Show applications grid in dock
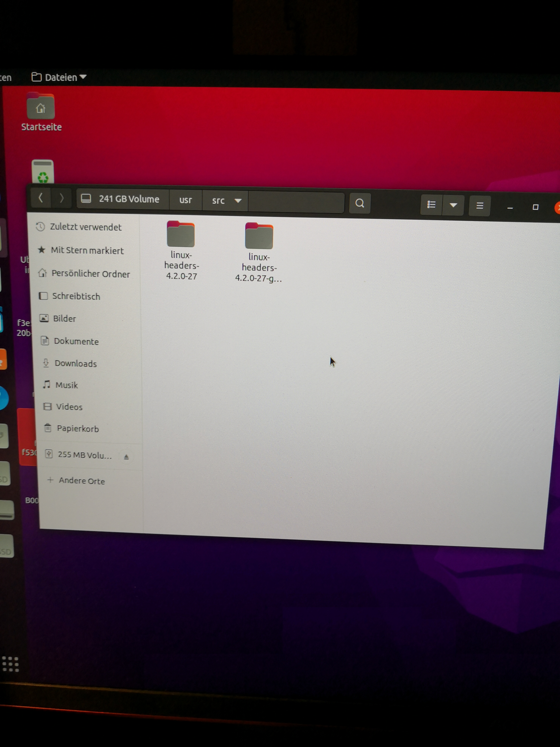Viewport: 560px width, 747px height. (x=11, y=664)
